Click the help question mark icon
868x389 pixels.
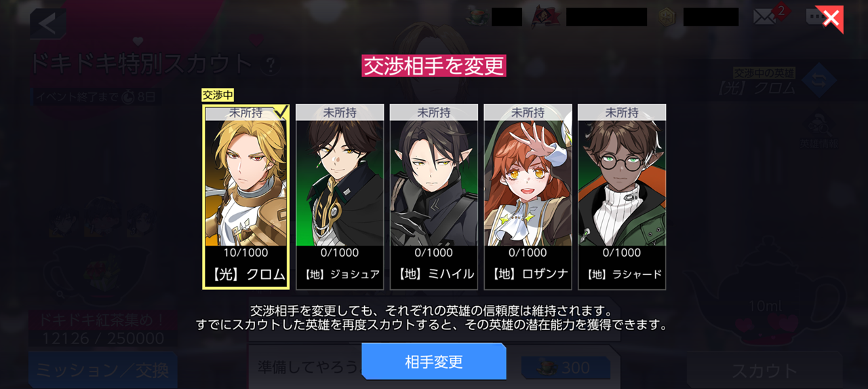[x=271, y=65]
